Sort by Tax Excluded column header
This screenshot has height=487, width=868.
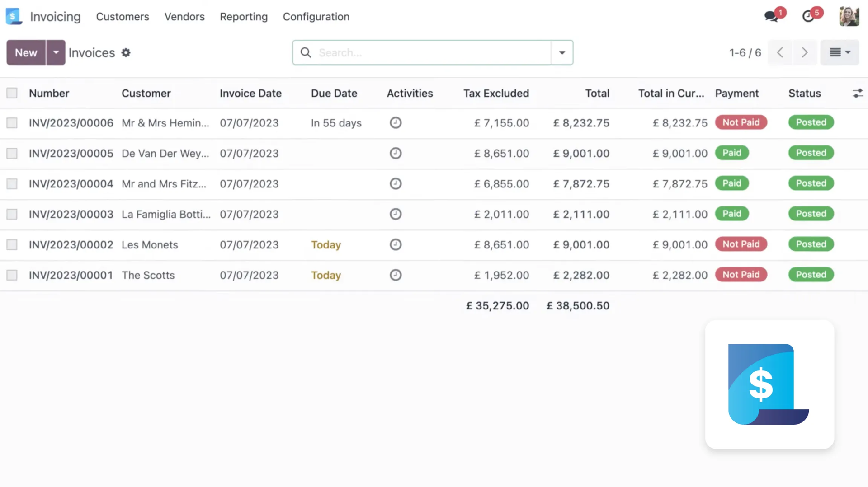pyautogui.click(x=496, y=93)
